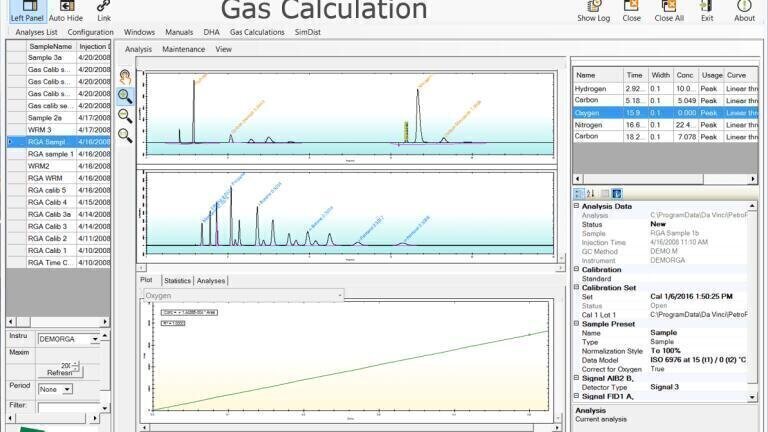
Task: Click the maximum count stepper arrows
Action: click(75, 365)
